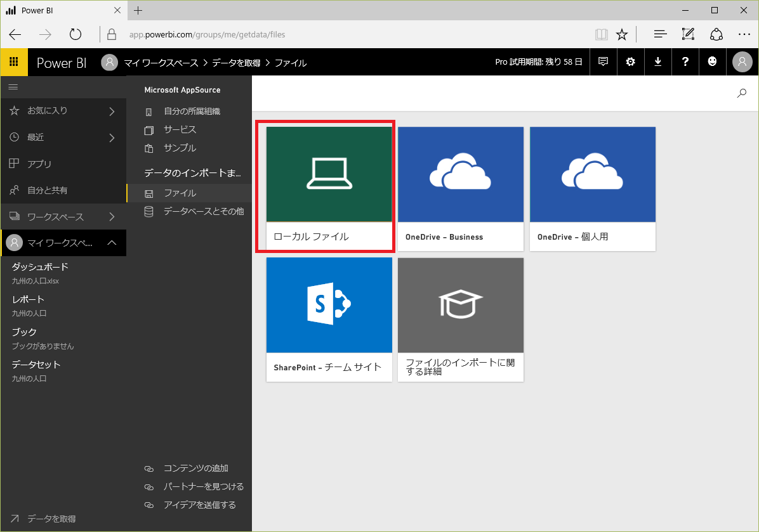Go back with the browser back arrow

pos(15,34)
